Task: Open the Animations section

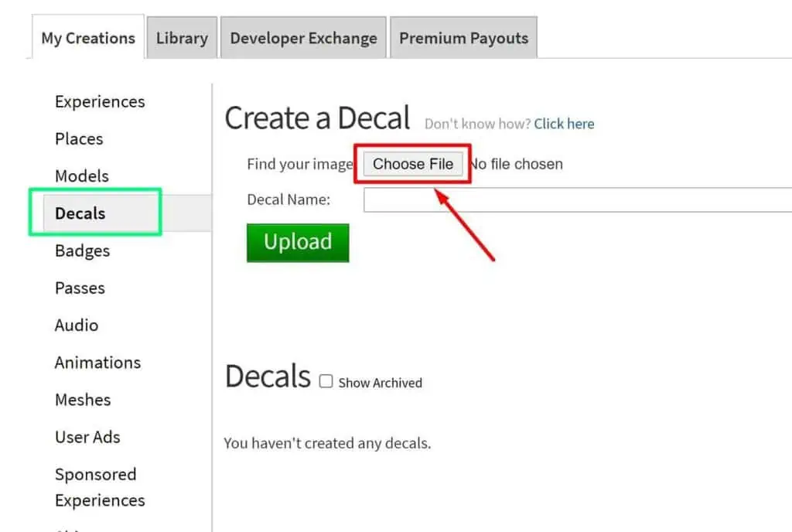Action: (97, 362)
